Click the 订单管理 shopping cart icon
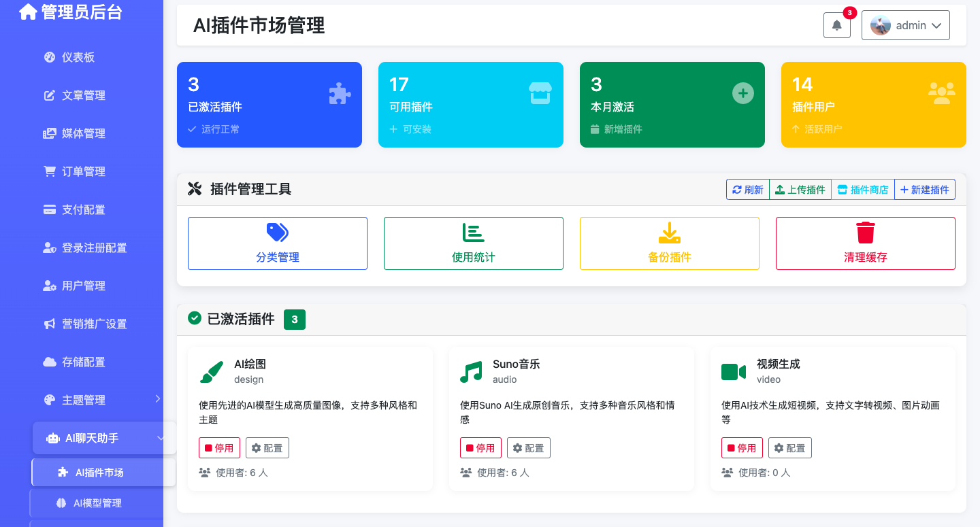The image size is (980, 527). 50,171
